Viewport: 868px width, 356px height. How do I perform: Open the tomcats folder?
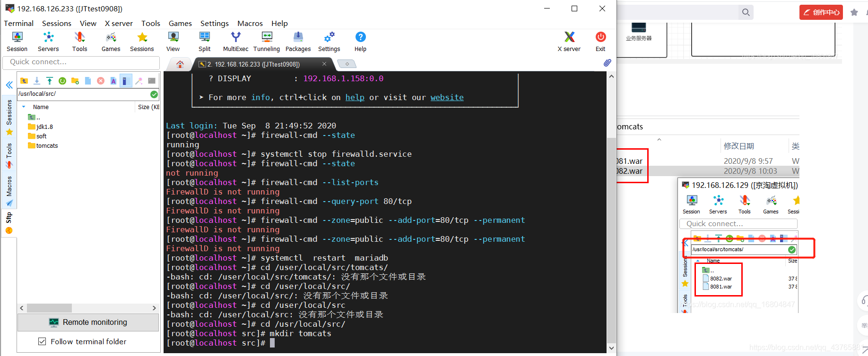[43, 145]
